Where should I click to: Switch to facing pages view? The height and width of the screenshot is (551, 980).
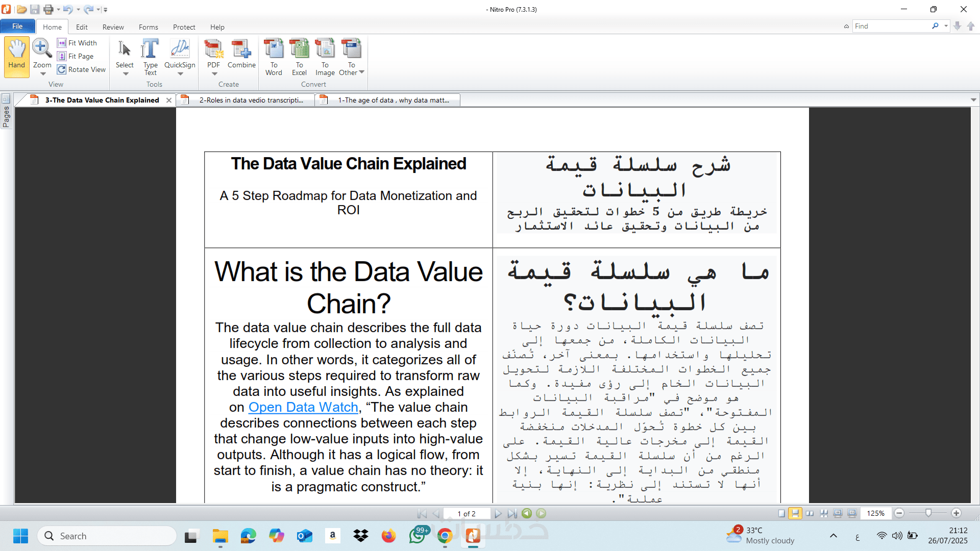coord(810,514)
